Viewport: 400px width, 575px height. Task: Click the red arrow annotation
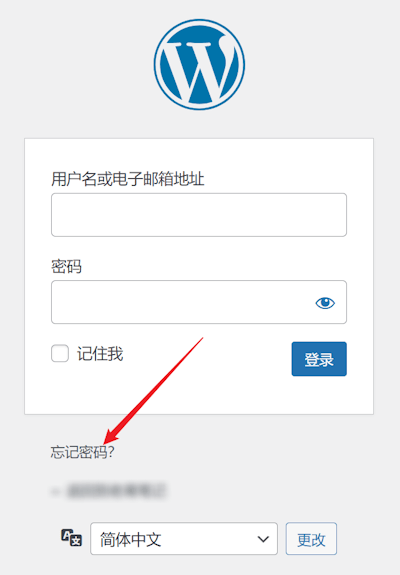[x=153, y=391]
